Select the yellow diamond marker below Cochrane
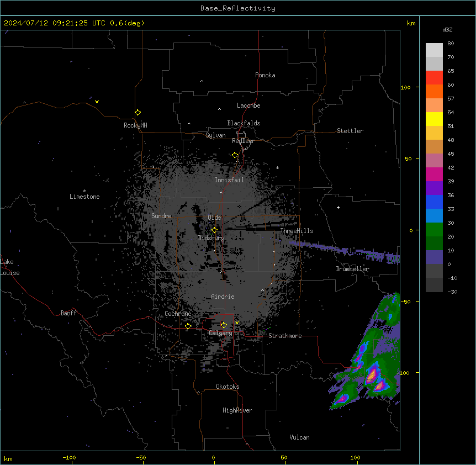 pyautogui.click(x=188, y=326)
